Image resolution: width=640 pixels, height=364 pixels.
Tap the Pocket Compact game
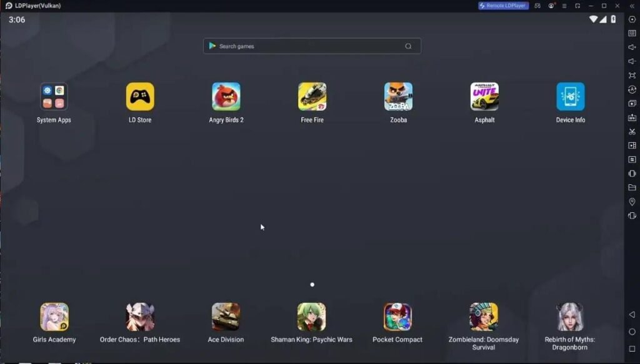click(397, 317)
